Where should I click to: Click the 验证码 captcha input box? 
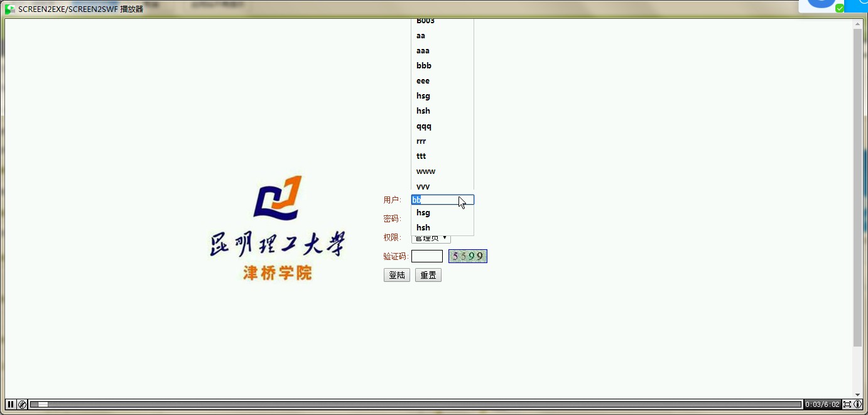click(x=427, y=256)
